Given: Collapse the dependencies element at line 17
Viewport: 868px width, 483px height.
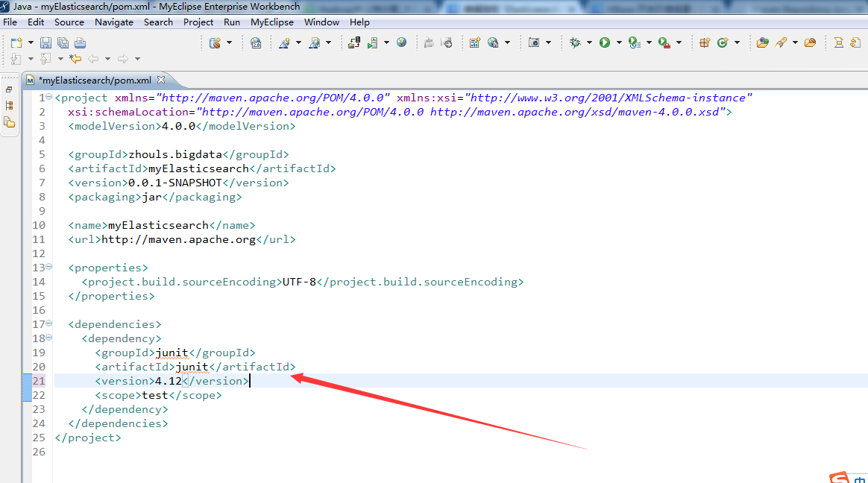Looking at the screenshot, I should pos(48,323).
